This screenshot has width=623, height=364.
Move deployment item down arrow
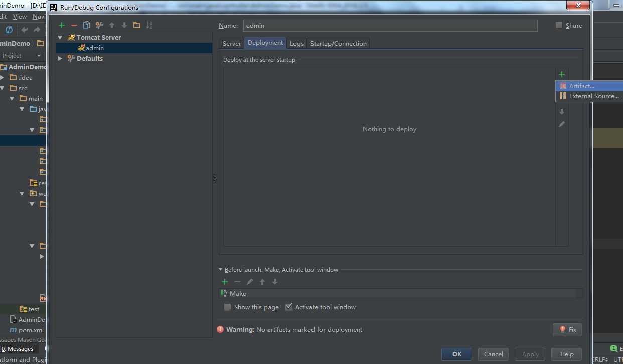point(562,112)
